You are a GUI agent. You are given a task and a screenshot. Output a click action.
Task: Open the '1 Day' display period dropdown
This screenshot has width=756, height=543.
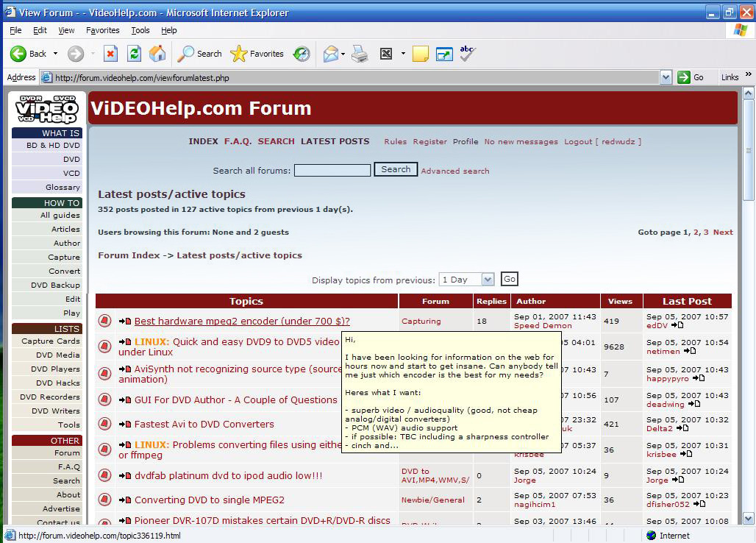pyautogui.click(x=488, y=280)
